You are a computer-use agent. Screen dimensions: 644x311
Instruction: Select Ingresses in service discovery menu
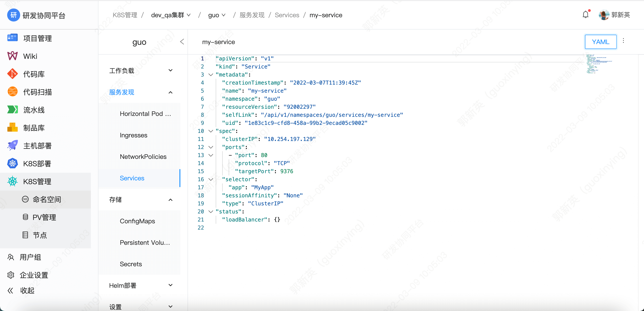click(x=134, y=135)
